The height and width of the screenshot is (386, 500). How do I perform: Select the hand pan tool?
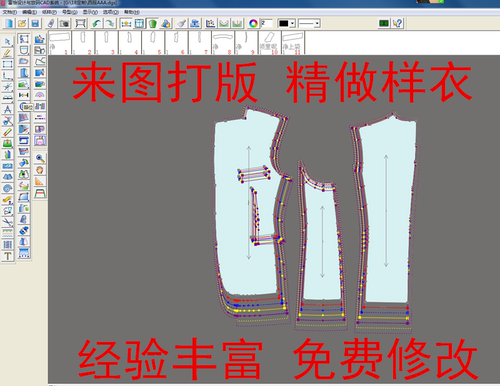[40, 170]
